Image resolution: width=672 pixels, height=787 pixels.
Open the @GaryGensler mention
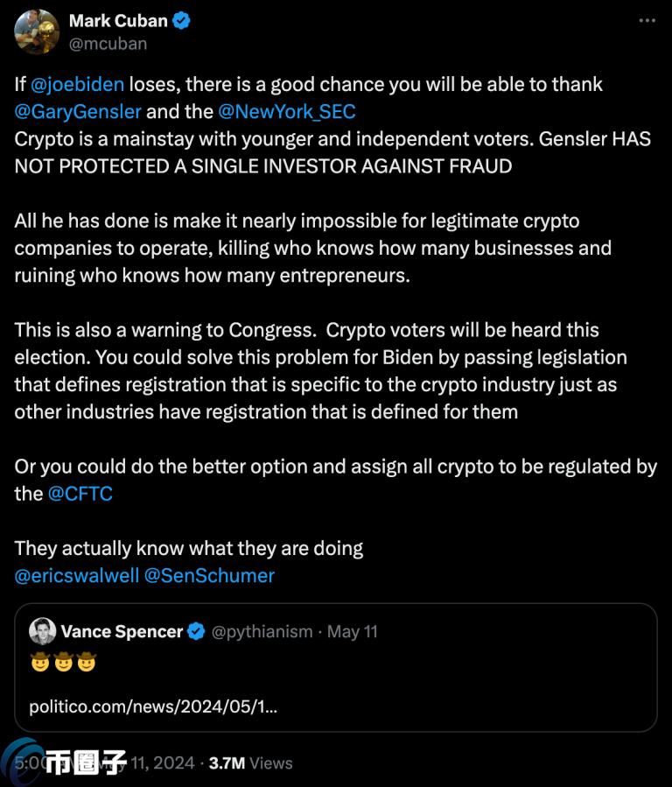coord(78,111)
